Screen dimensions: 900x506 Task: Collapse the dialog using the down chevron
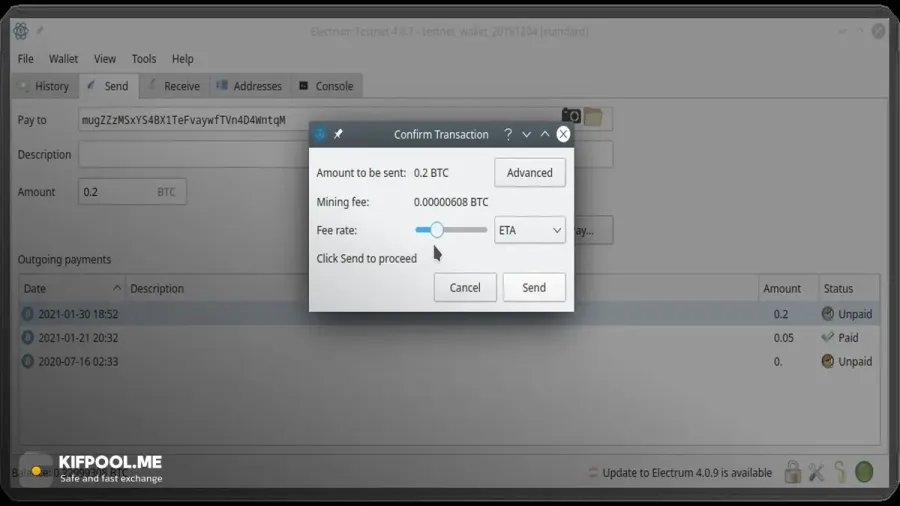coord(526,134)
